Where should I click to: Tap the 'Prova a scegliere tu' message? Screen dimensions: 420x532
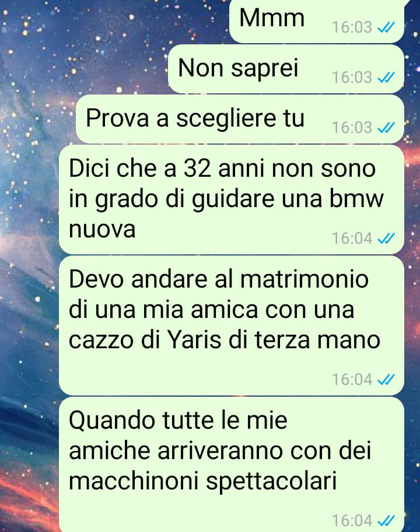(240, 119)
